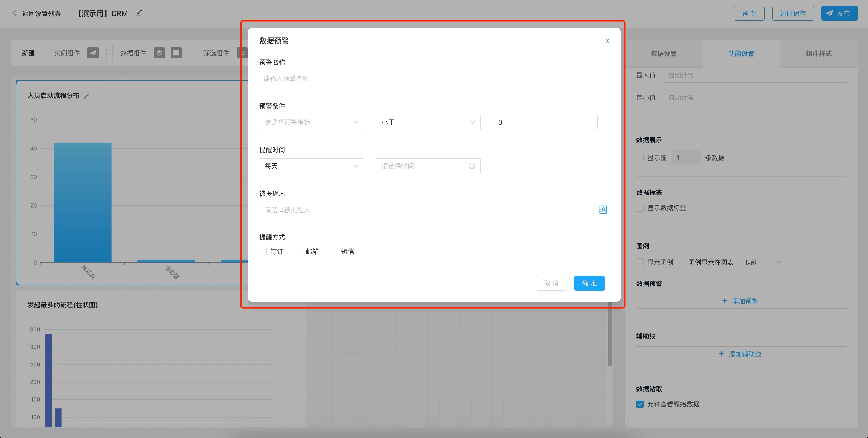Image resolution: width=868 pixels, height=438 pixels.
Task: Close the 数据预警 dialog
Action: click(607, 41)
